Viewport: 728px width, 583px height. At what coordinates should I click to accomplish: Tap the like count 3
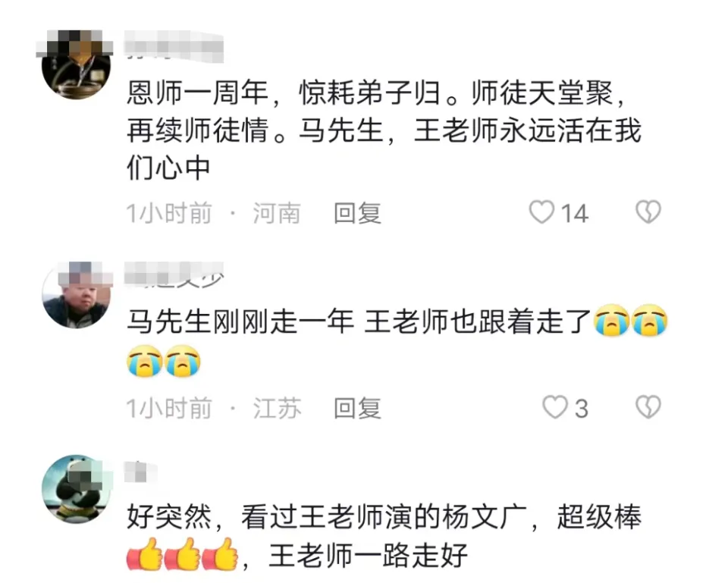[582, 409]
